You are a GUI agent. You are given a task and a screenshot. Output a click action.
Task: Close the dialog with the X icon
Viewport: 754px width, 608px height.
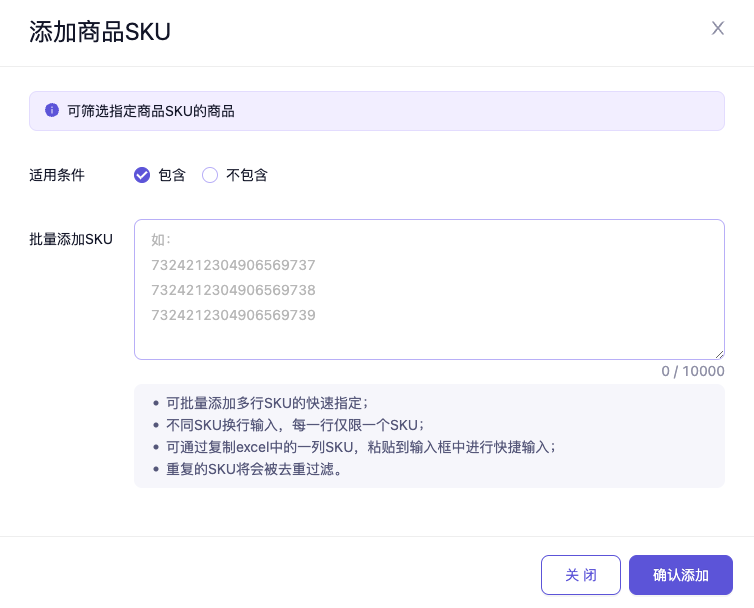(718, 28)
